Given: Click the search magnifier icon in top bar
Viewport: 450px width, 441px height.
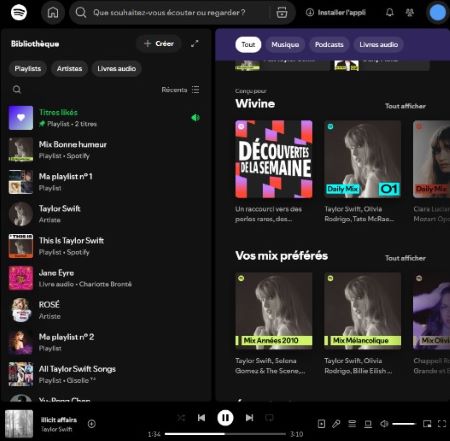Looking at the screenshot, I should click(x=81, y=13).
